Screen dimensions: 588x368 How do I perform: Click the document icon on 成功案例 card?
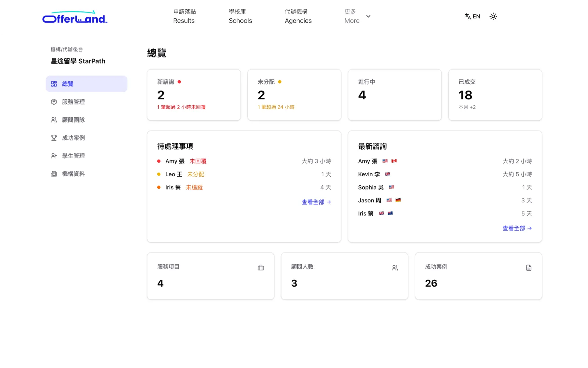click(x=529, y=268)
